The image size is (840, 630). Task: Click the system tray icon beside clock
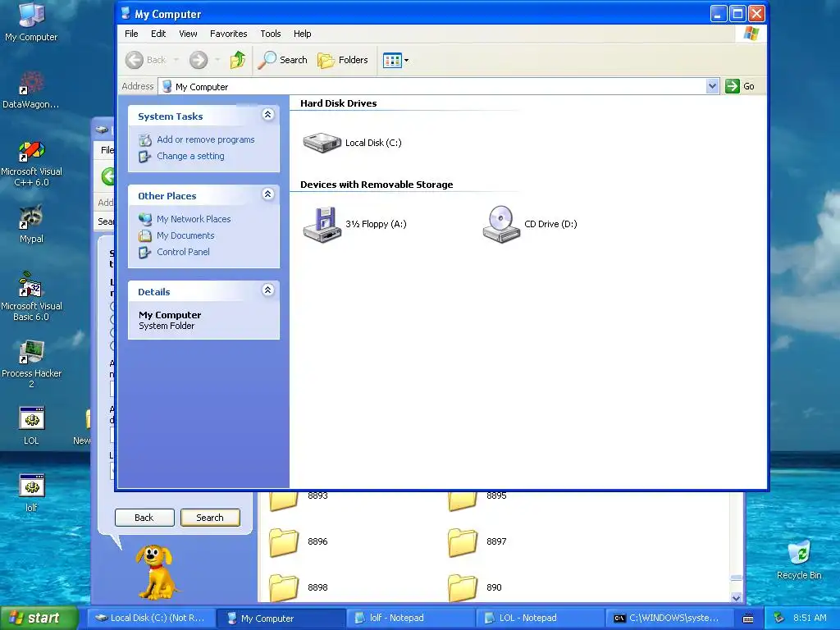(779, 619)
